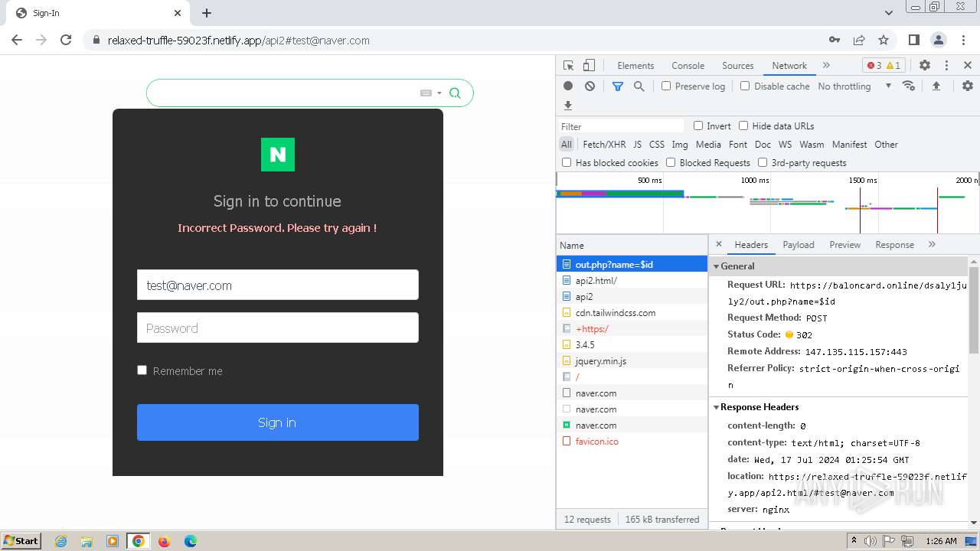Image resolution: width=980 pixels, height=551 pixels.
Task: Check Hide data URLs
Action: coord(743,126)
